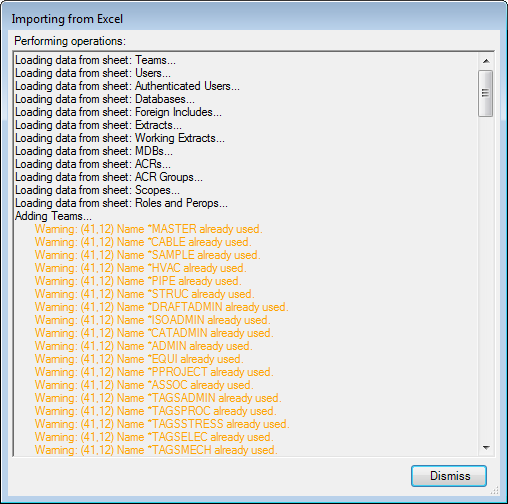
Task: Click the '*DRAFTADMIN already used' warning
Action: (162, 307)
